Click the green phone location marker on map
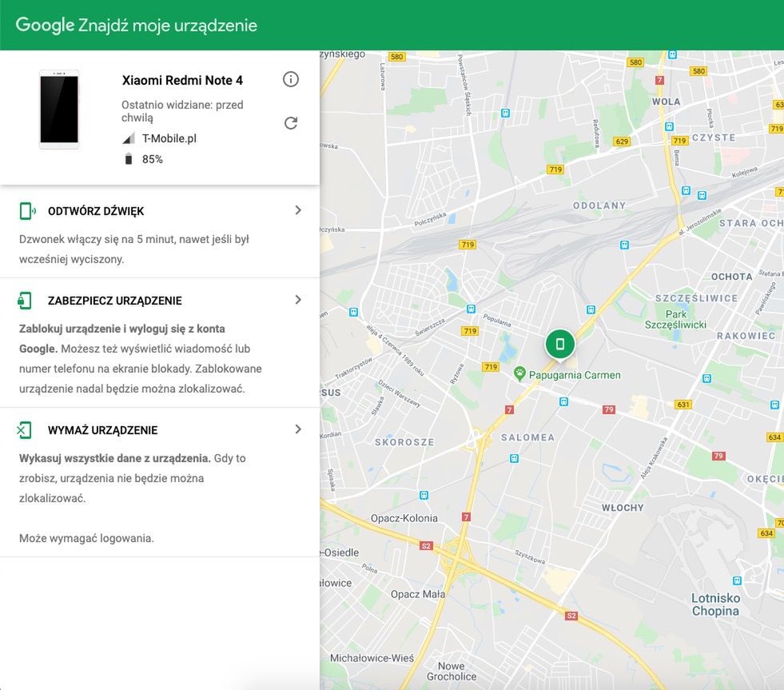784x690 pixels. click(560, 345)
